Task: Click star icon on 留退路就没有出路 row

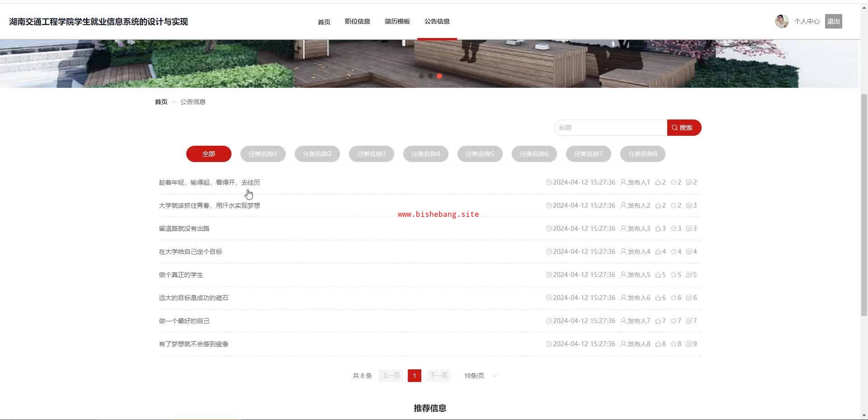Action: [674, 229]
